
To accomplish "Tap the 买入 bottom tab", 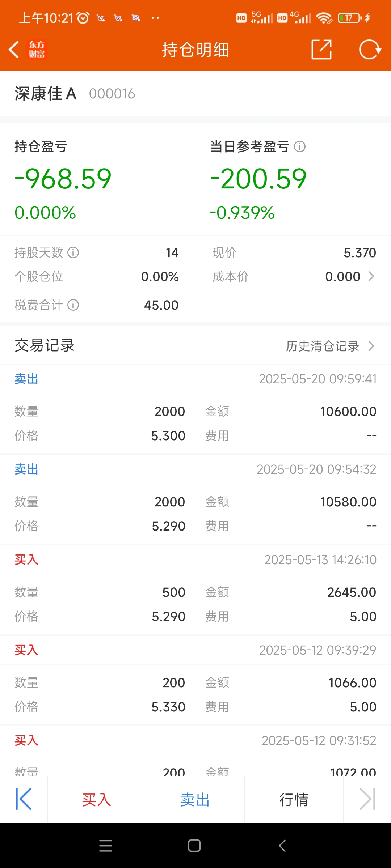I will coord(97,800).
